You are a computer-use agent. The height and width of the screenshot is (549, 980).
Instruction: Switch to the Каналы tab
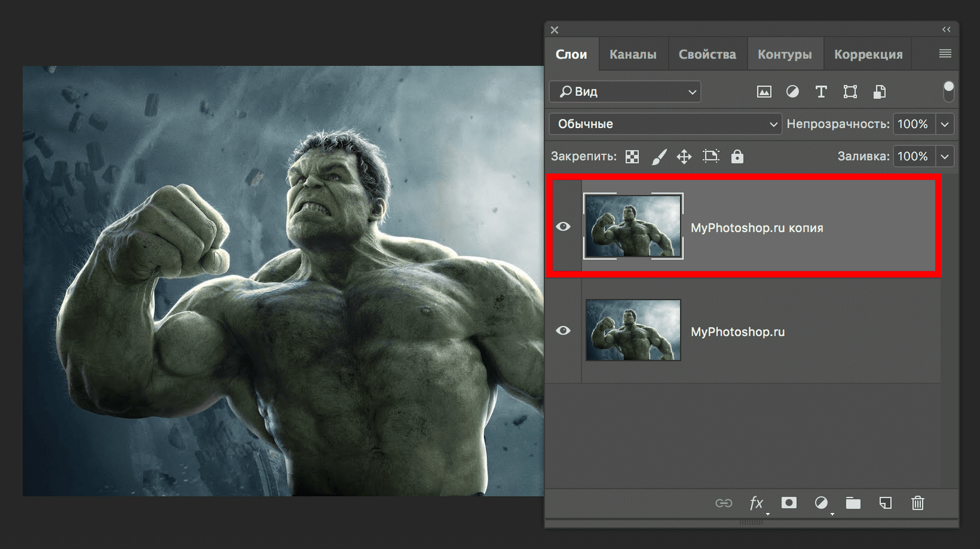(x=633, y=55)
